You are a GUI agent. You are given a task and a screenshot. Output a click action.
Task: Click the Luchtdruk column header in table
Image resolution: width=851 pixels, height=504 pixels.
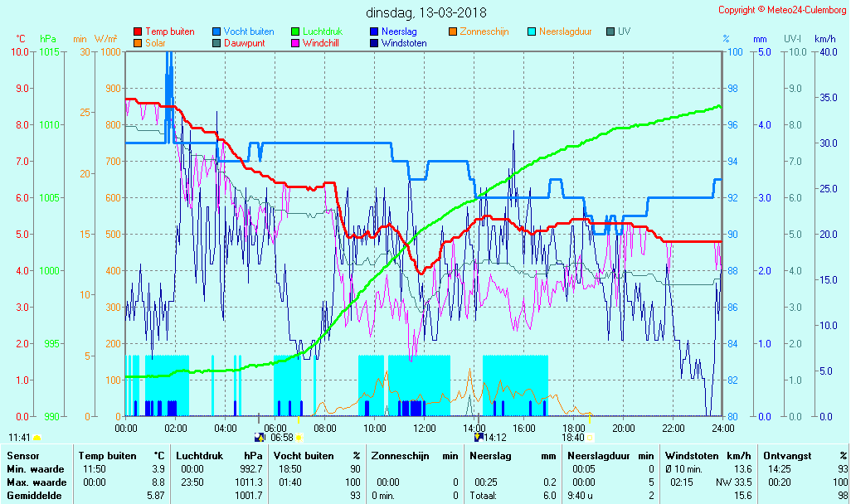[199, 456]
